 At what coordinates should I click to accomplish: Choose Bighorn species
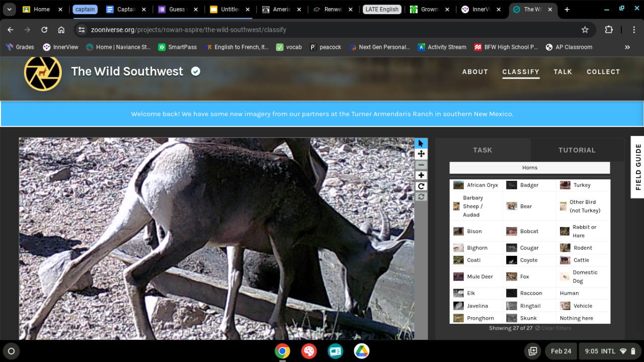tap(476, 248)
